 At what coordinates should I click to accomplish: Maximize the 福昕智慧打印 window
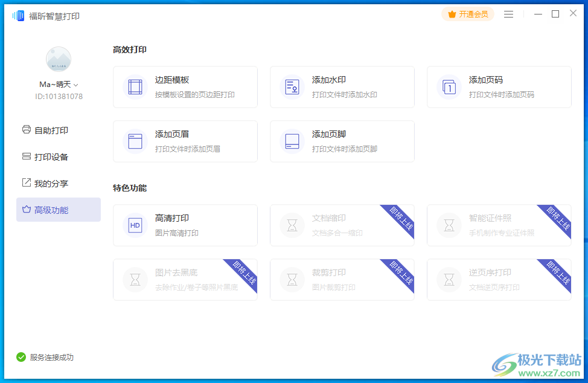point(555,14)
